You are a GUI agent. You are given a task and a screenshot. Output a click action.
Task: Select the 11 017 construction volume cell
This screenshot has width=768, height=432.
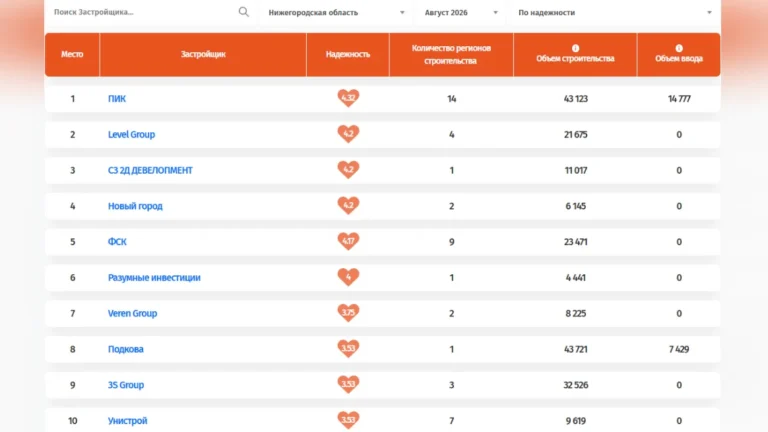click(576, 170)
